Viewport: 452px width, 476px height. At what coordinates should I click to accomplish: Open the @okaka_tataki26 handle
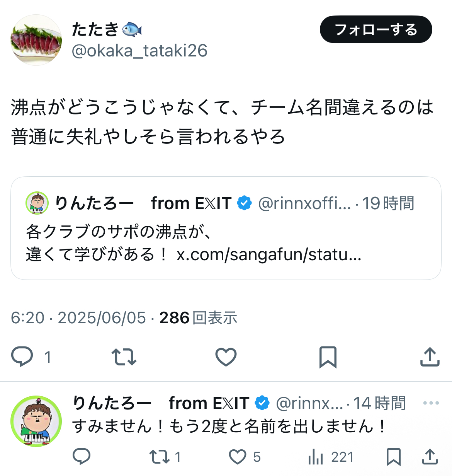pyautogui.click(x=139, y=51)
